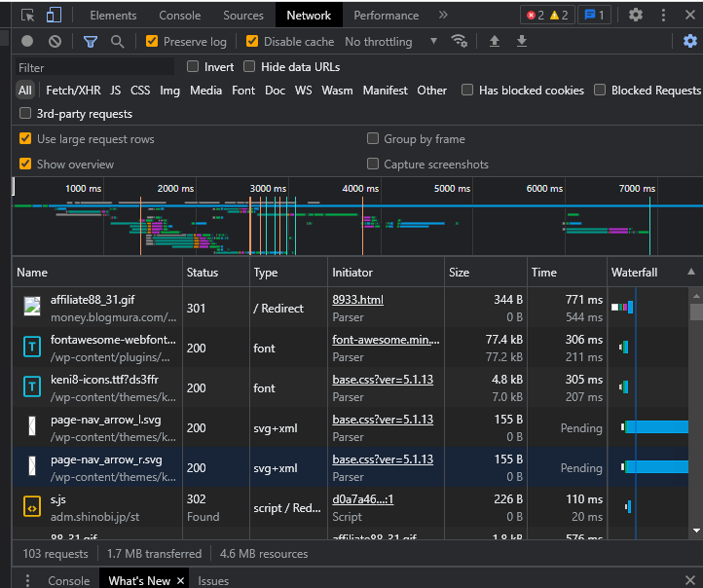The image size is (703, 588).
Task: Check Blocked Requests option
Action: point(600,90)
